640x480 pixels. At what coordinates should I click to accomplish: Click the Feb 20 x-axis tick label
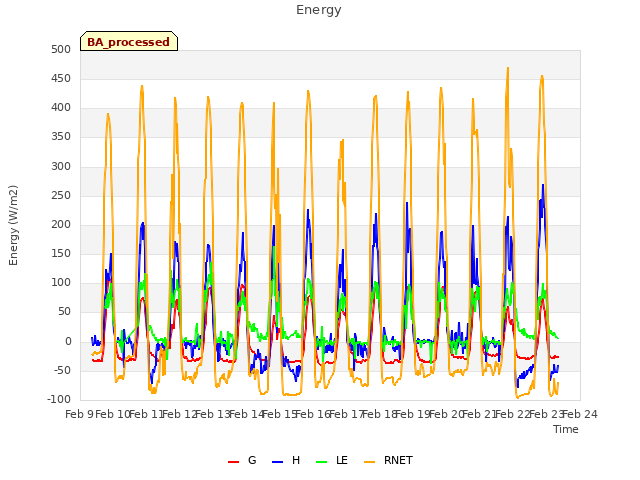click(x=446, y=414)
